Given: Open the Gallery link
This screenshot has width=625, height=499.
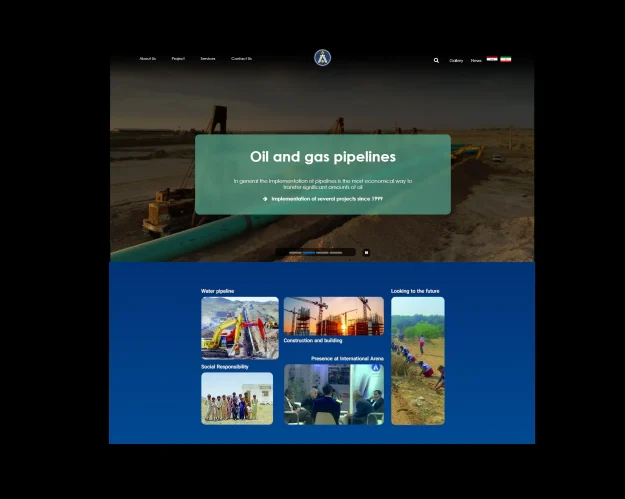Looking at the screenshot, I should click(x=456, y=60).
